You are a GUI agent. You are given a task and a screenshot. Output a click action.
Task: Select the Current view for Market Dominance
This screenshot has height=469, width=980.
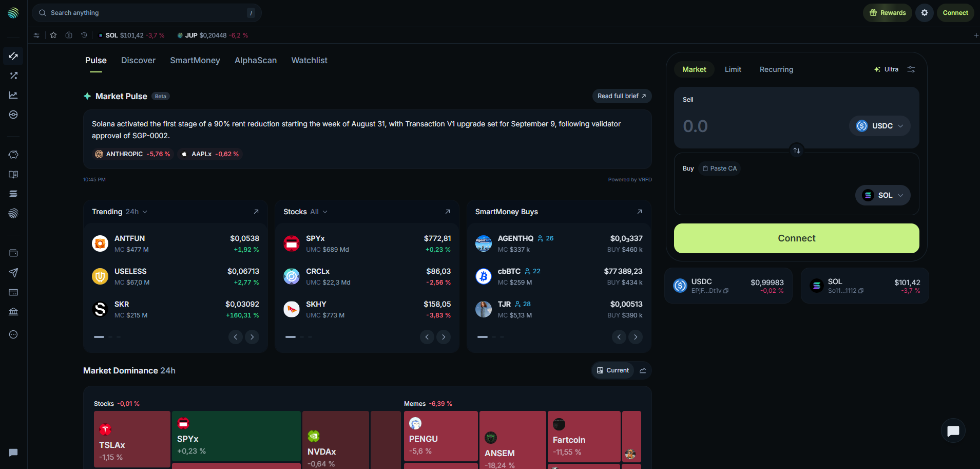pyautogui.click(x=613, y=370)
